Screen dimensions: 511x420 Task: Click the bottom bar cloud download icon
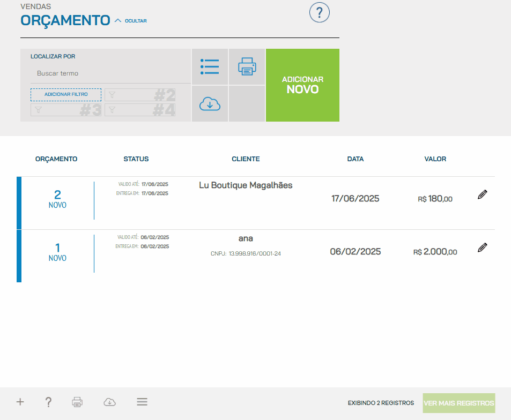tap(109, 402)
